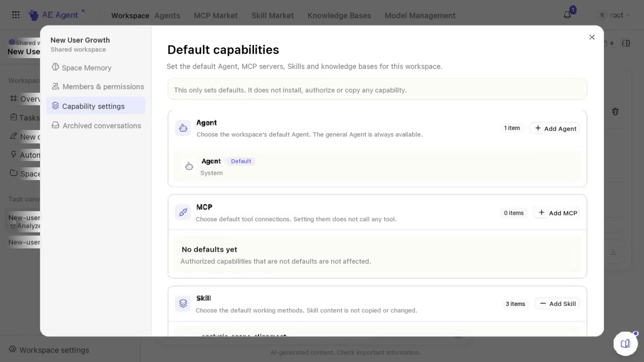The width and height of the screenshot is (644, 362).
Task: Click the Add Skill button
Action: [x=557, y=304]
